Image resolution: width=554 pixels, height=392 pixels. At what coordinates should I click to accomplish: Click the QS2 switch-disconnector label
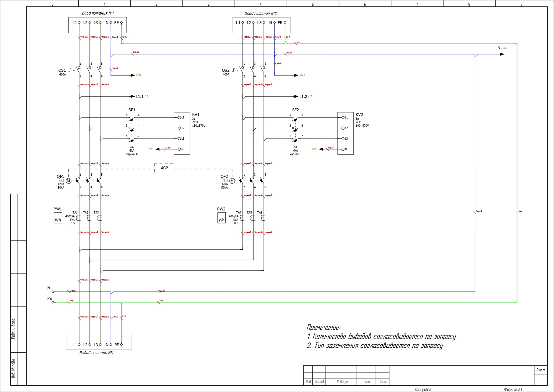pos(226,70)
